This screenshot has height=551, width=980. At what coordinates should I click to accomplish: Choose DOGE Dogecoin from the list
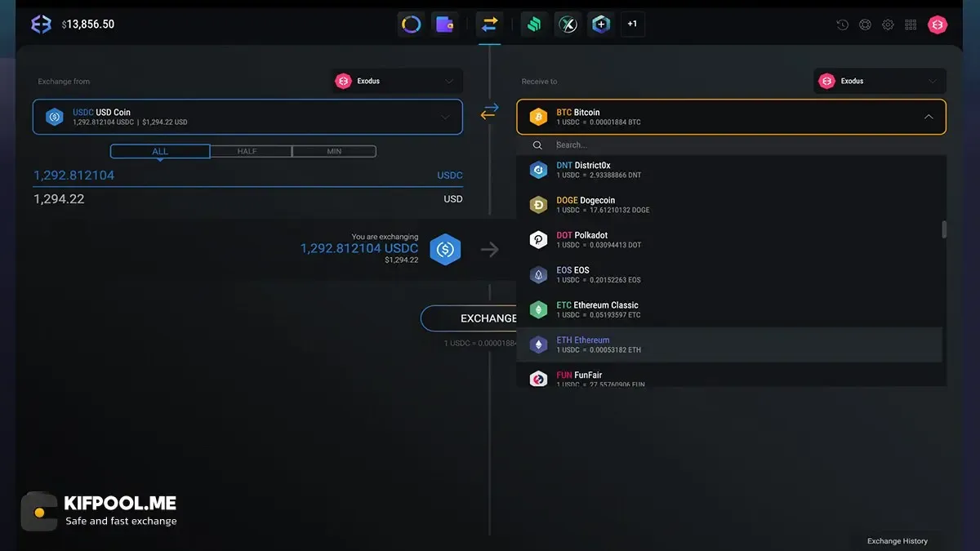click(729, 205)
